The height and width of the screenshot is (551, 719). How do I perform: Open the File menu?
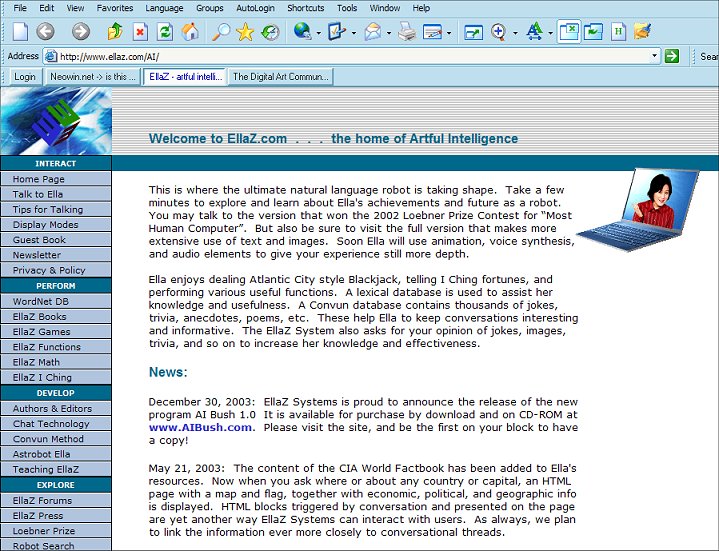[x=20, y=8]
